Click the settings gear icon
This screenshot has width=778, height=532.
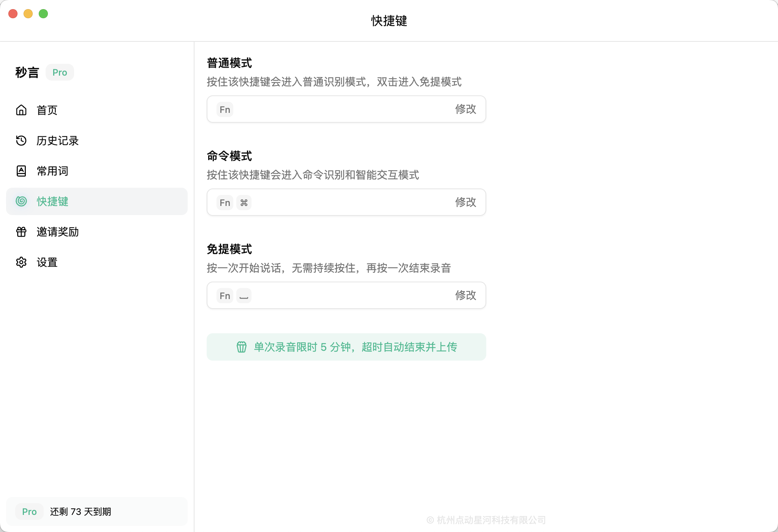point(21,262)
